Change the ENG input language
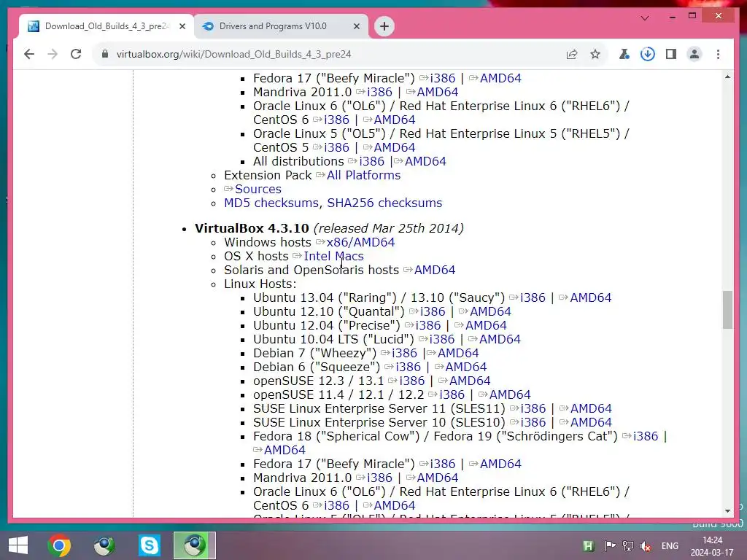Viewport: 747px width, 560px height. click(x=670, y=546)
